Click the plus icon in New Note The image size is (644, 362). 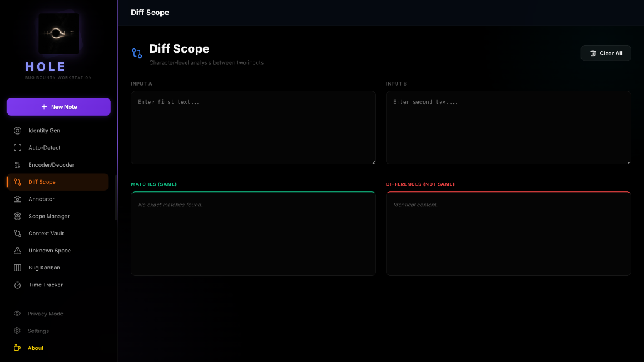(x=44, y=107)
